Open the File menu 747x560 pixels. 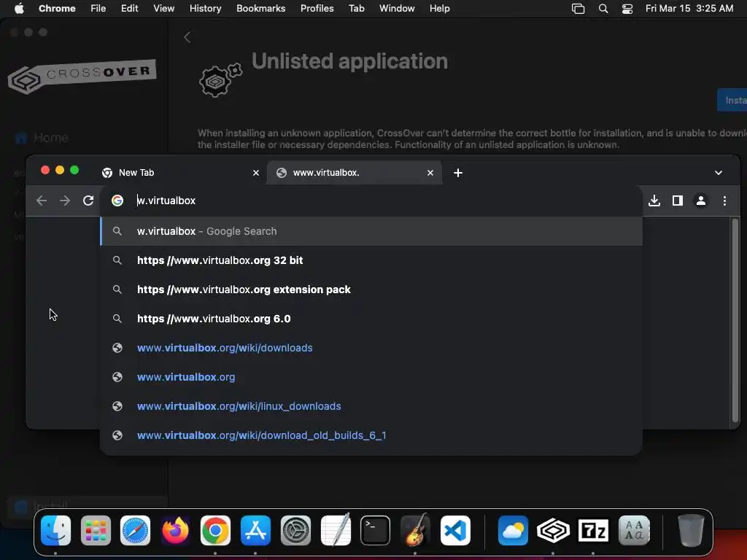pyautogui.click(x=98, y=8)
